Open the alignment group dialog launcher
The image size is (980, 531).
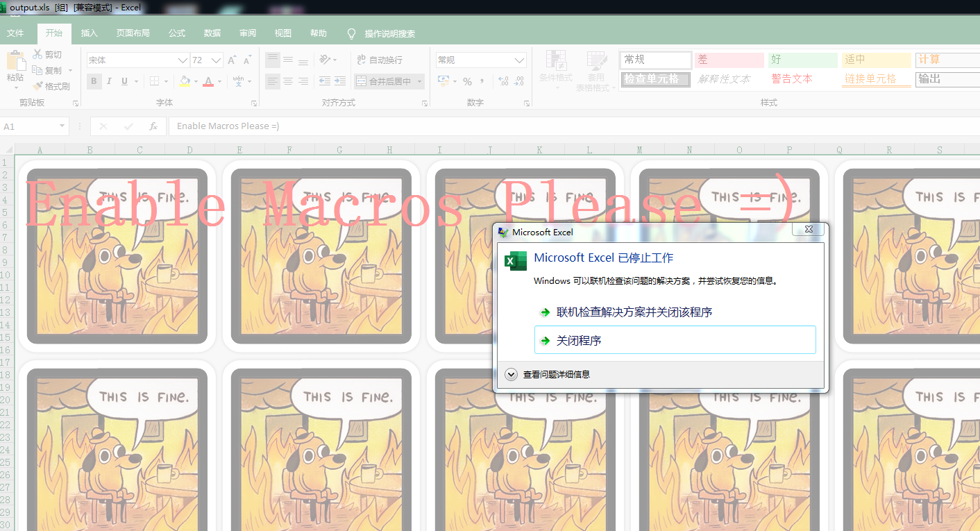(425, 103)
